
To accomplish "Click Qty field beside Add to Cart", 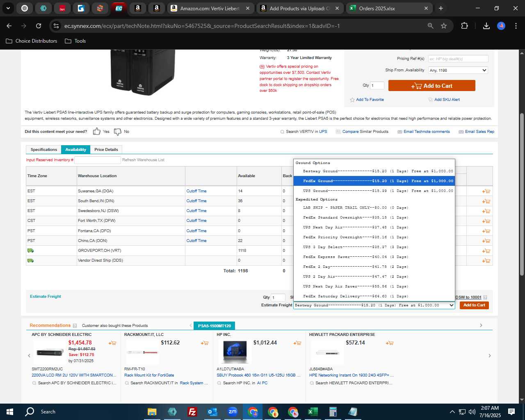I will coord(377,85).
